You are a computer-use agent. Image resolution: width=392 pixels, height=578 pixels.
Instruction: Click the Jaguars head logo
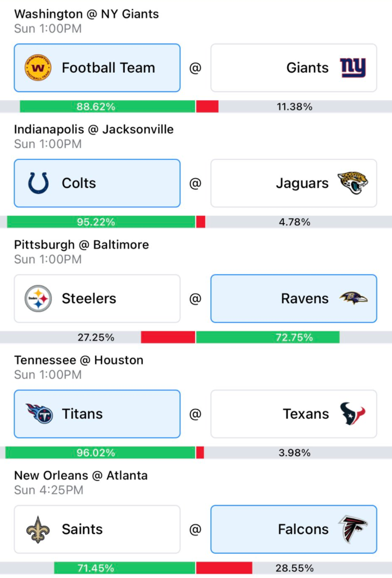(353, 183)
